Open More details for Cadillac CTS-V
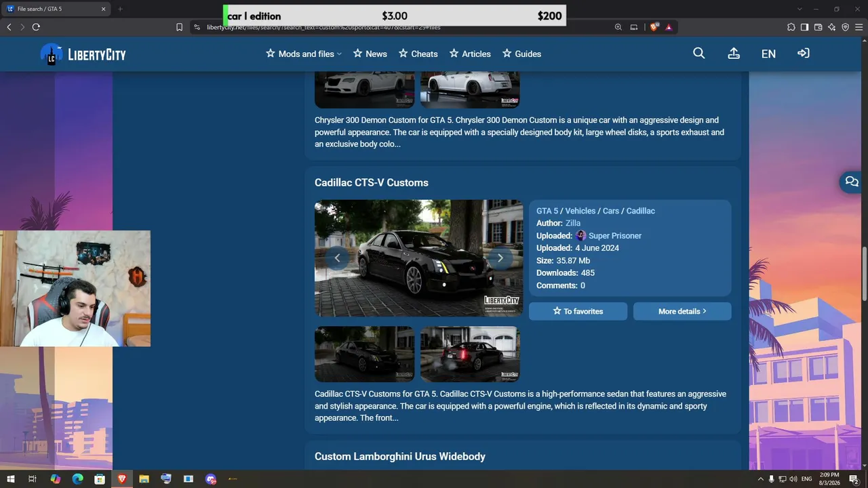The width and height of the screenshot is (868, 488). point(682,311)
